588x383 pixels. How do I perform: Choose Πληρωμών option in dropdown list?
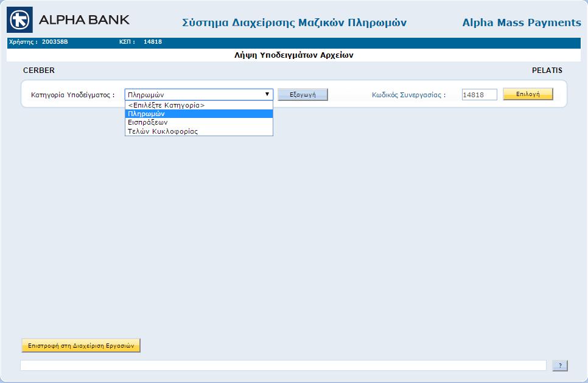(199, 114)
